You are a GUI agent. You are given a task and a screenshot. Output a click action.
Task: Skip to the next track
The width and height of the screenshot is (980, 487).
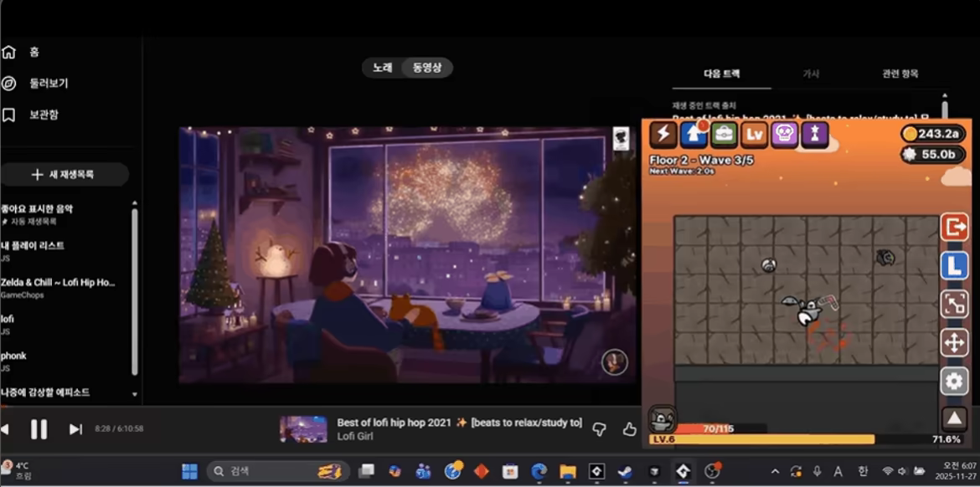click(x=75, y=429)
